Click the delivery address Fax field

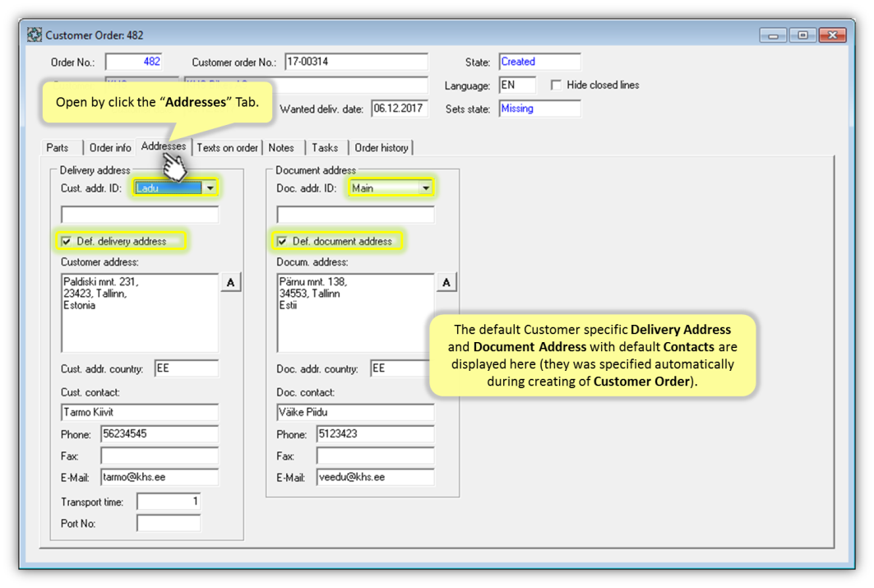pyautogui.click(x=160, y=456)
